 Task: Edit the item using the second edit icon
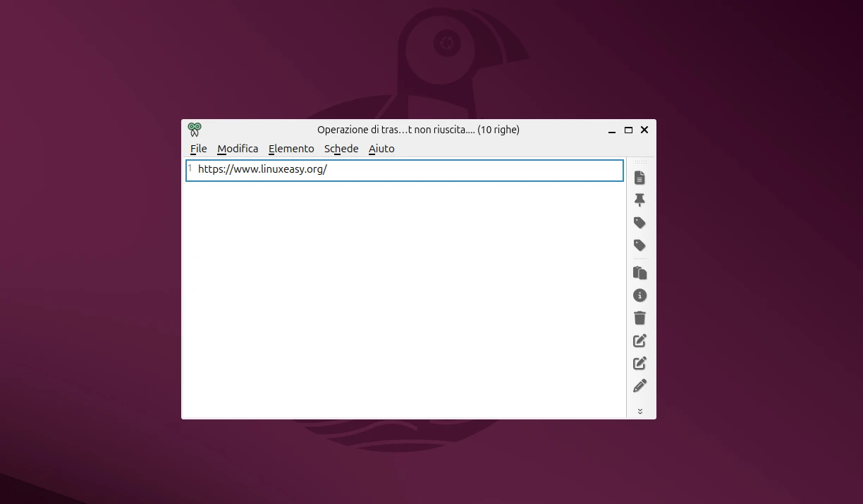coord(639,363)
